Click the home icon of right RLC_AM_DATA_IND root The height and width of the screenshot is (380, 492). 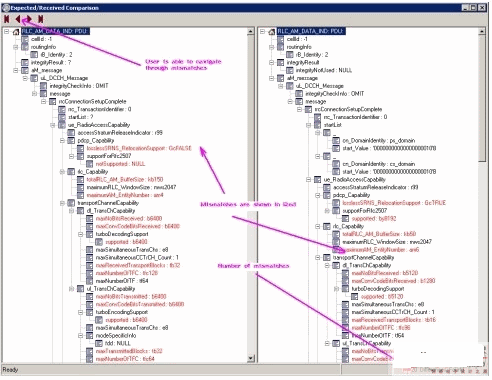[271, 32]
